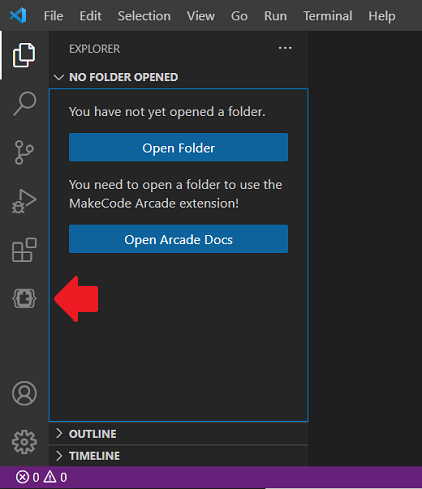Viewport: 422px width, 489px height.
Task: Open the Selection menu
Action: [x=144, y=16]
